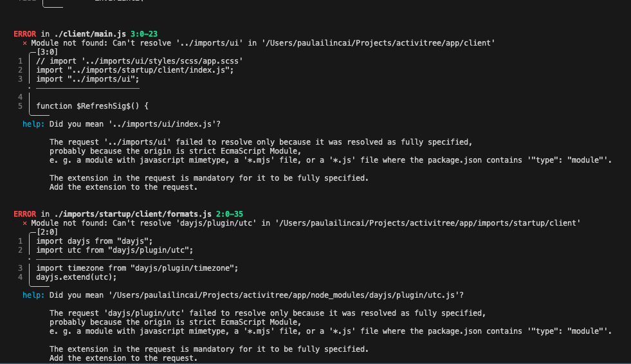Click the import timezone from dayjs/plugin/timezone line
Image resolution: width=631 pixels, height=364 pixels.
coord(137,268)
